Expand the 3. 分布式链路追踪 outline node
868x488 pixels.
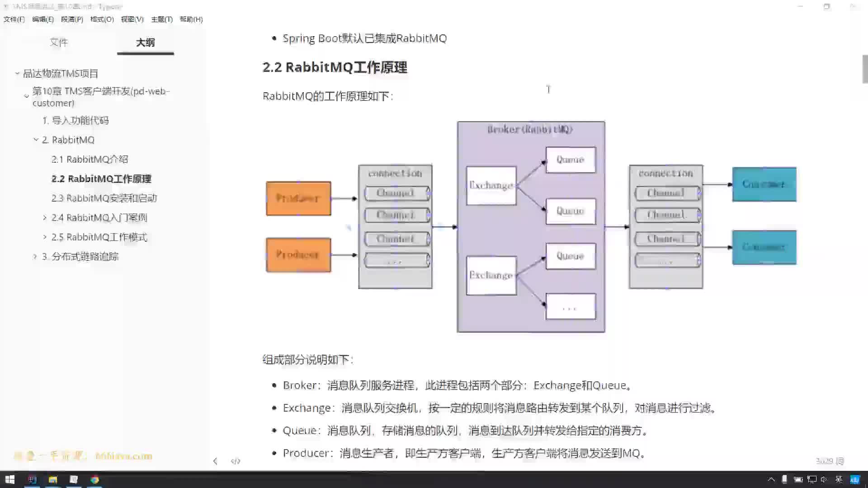pyautogui.click(x=35, y=257)
